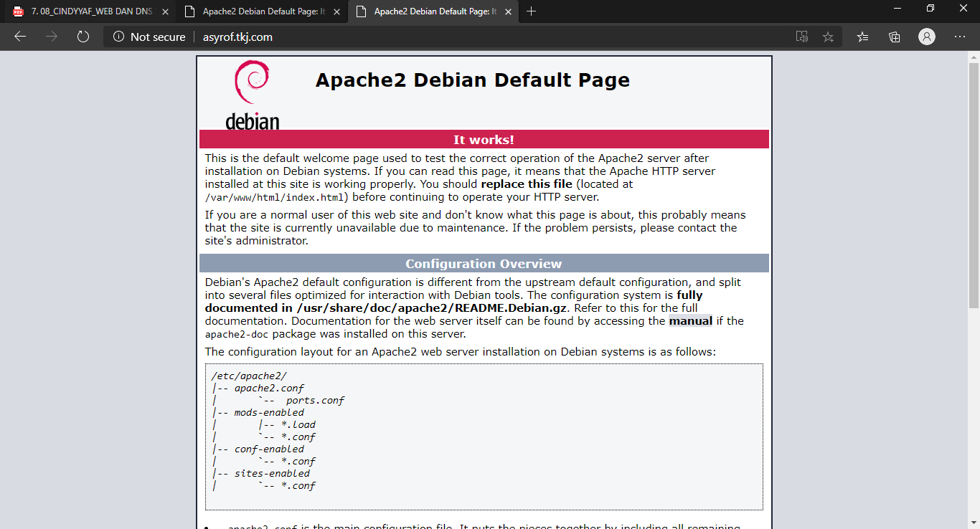980x529 pixels.
Task: Close the middle Apache2 Debian tab
Action: click(336, 11)
